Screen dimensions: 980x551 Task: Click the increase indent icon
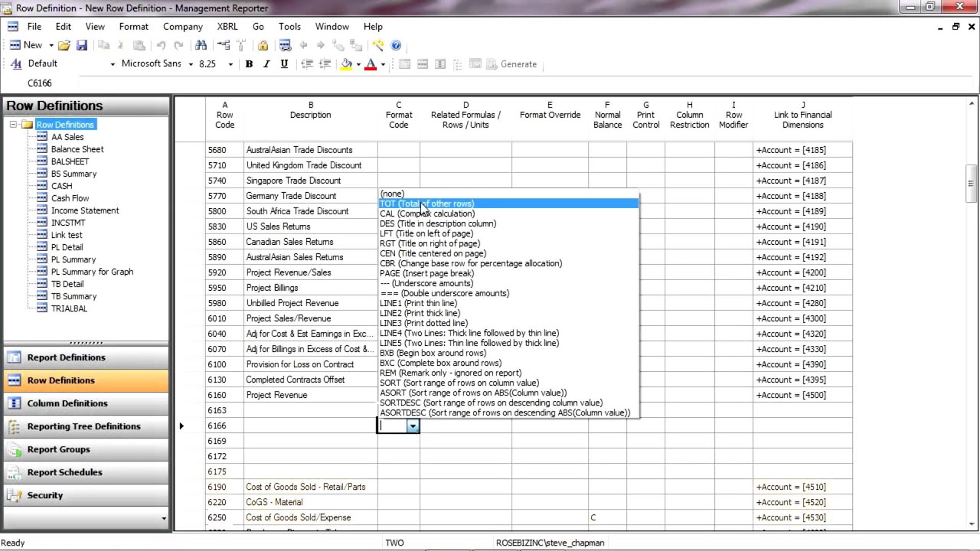[x=325, y=64]
